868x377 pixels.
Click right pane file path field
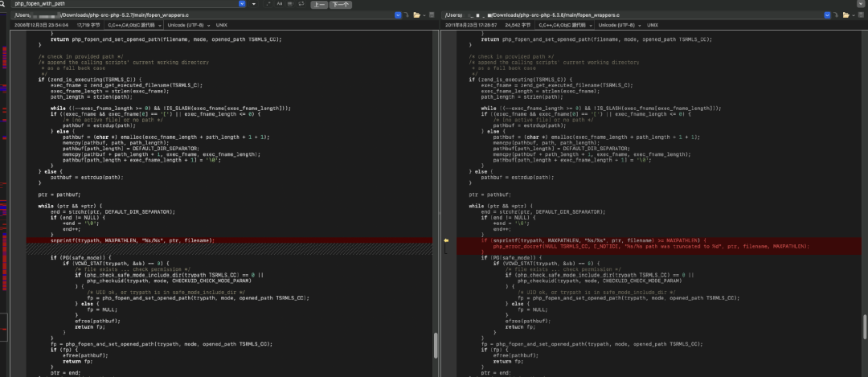tap(636, 15)
